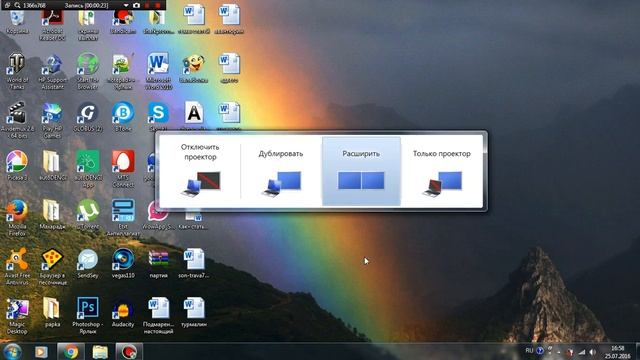
Task: Show the clock and date 25.07.2016
Action: pos(618,352)
